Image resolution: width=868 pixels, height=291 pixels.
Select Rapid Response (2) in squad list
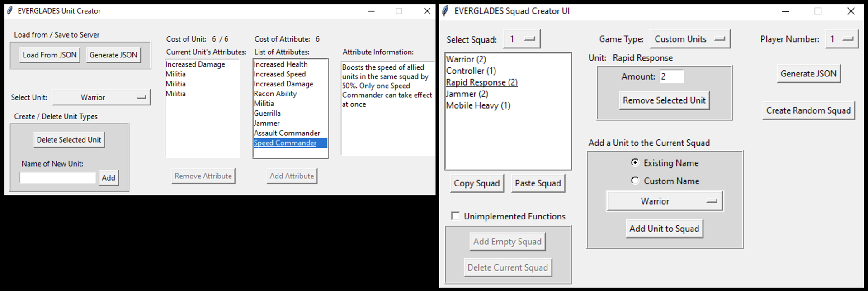[482, 82]
